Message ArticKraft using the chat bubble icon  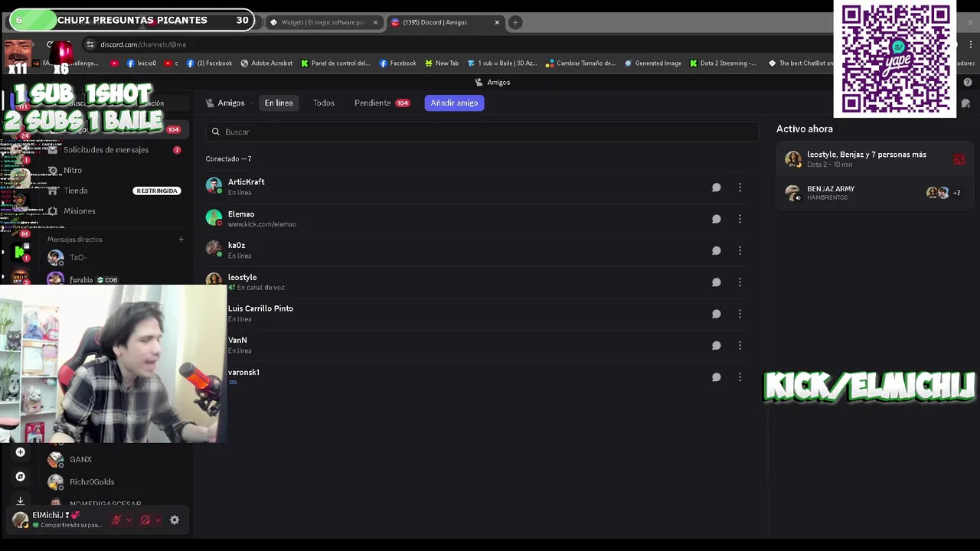point(716,187)
